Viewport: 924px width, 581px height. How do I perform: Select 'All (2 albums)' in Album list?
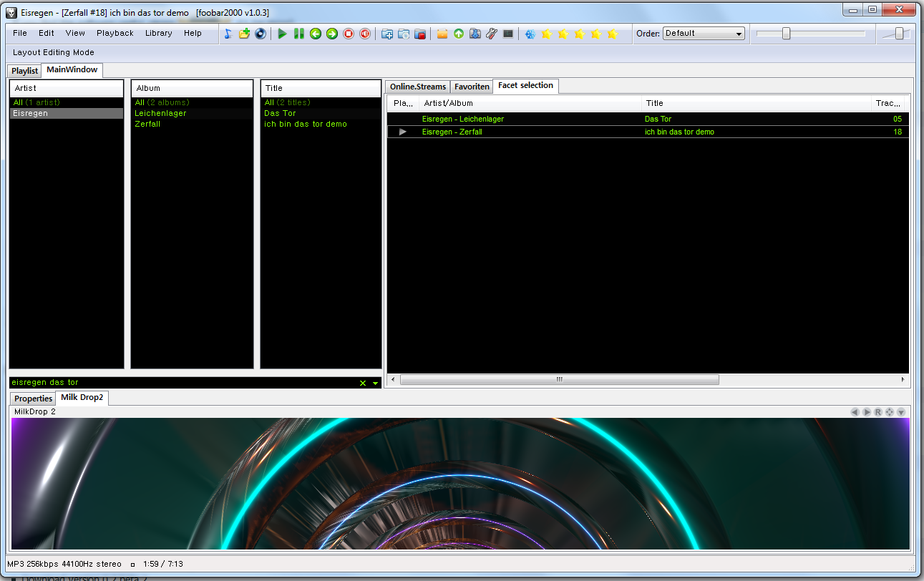pos(192,102)
